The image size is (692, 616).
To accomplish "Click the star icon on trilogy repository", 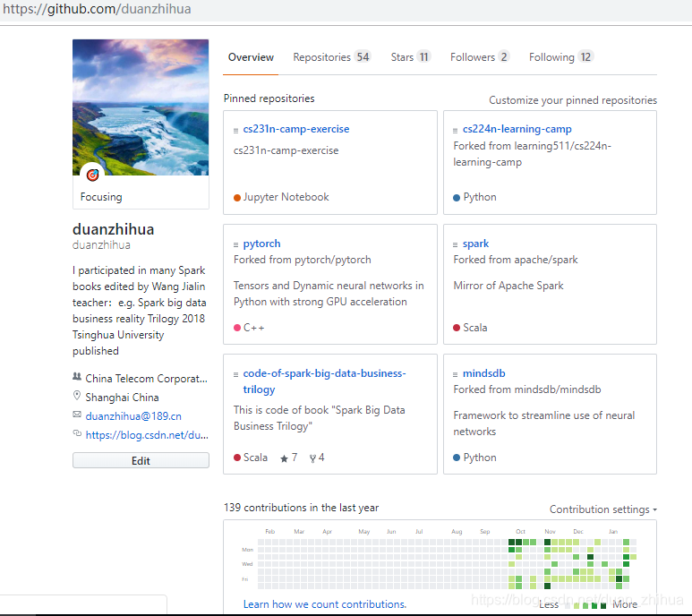I will click(284, 458).
